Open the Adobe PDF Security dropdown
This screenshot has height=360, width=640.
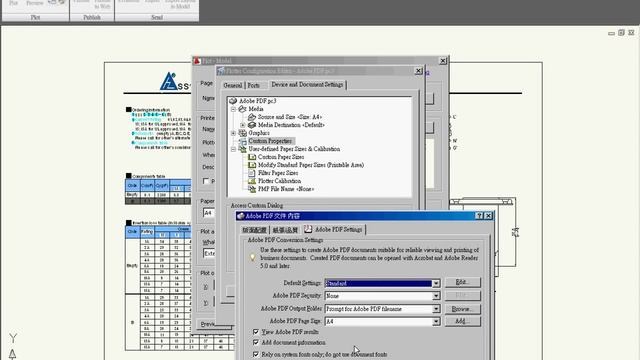436,296
